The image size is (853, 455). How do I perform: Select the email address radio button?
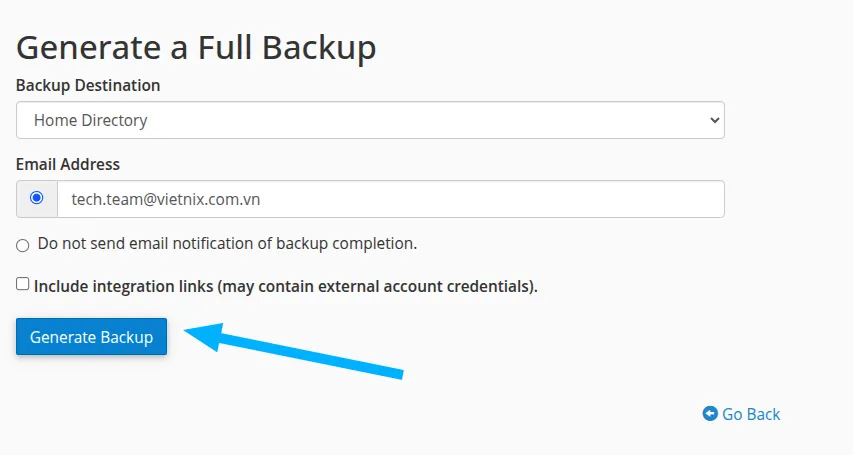tap(37, 198)
